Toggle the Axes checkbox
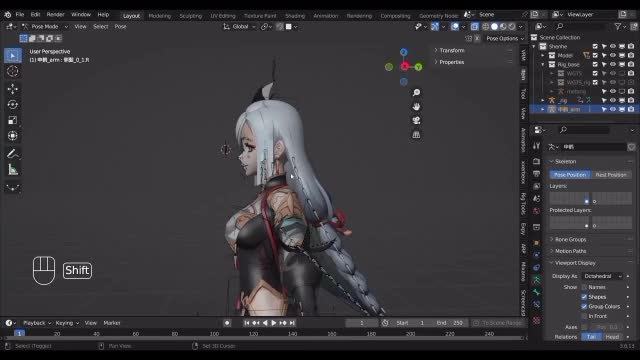The height and width of the screenshot is (360, 640). 584,327
